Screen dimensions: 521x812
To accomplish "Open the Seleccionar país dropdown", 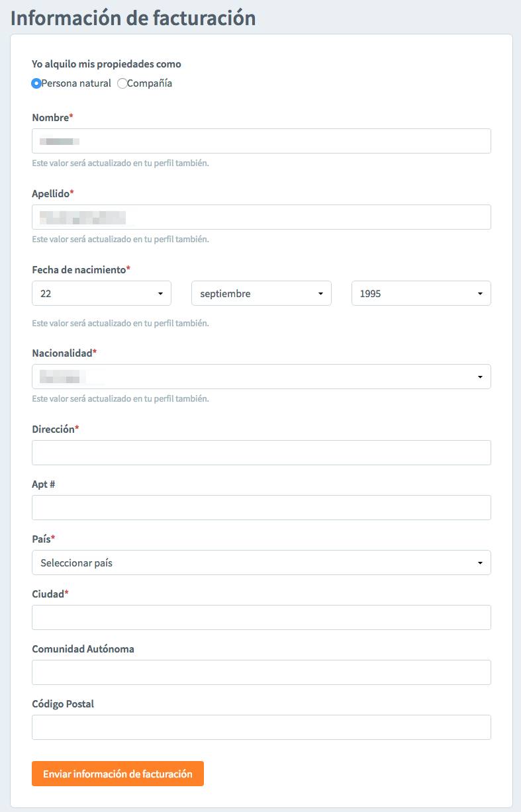I will click(261, 563).
